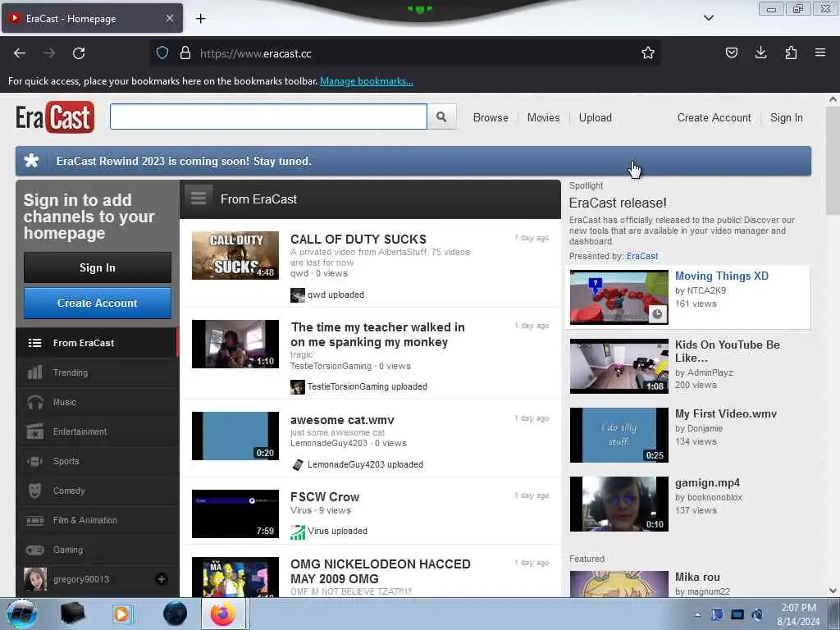Open the Kids On YouTube Be Like thumbnail

pyautogui.click(x=619, y=366)
